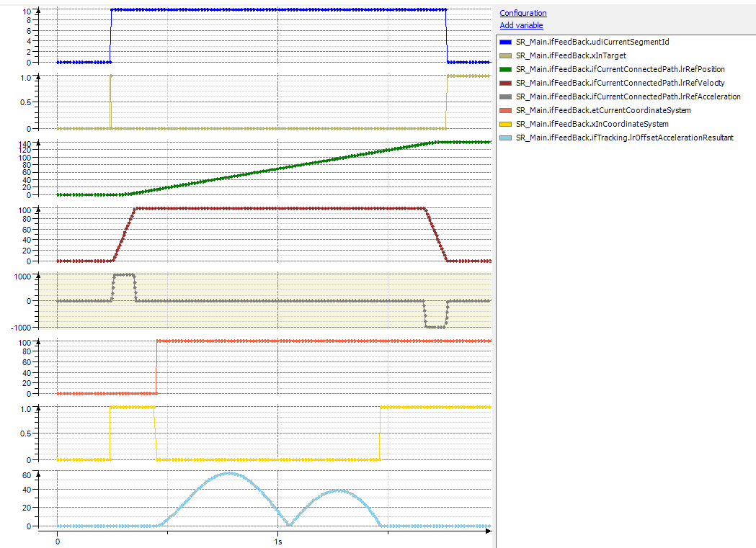Select the udiCurrentSegmentId variable entry
The height and width of the screenshot is (548, 756).
pos(592,42)
